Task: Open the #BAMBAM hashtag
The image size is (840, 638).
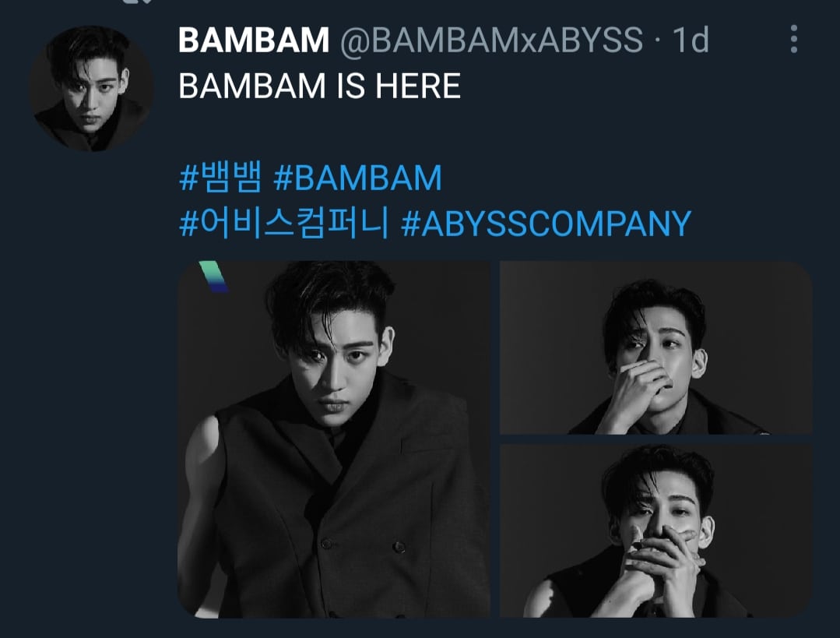Action: click(x=357, y=178)
